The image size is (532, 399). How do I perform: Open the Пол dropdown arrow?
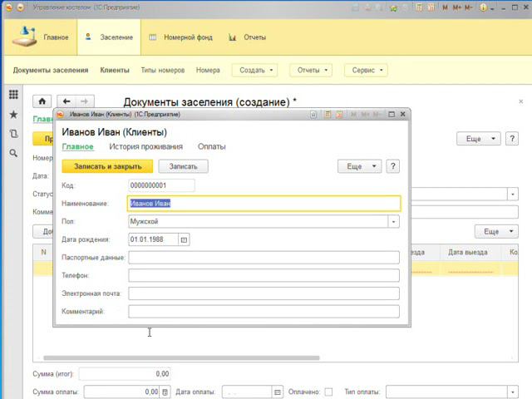[x=393, y=222]
